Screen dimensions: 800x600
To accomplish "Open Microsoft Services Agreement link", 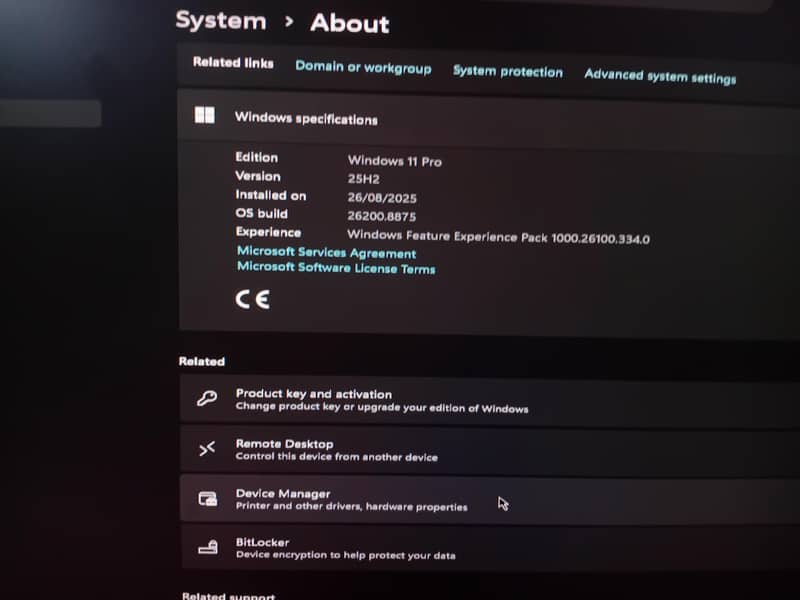I will 327,252.
